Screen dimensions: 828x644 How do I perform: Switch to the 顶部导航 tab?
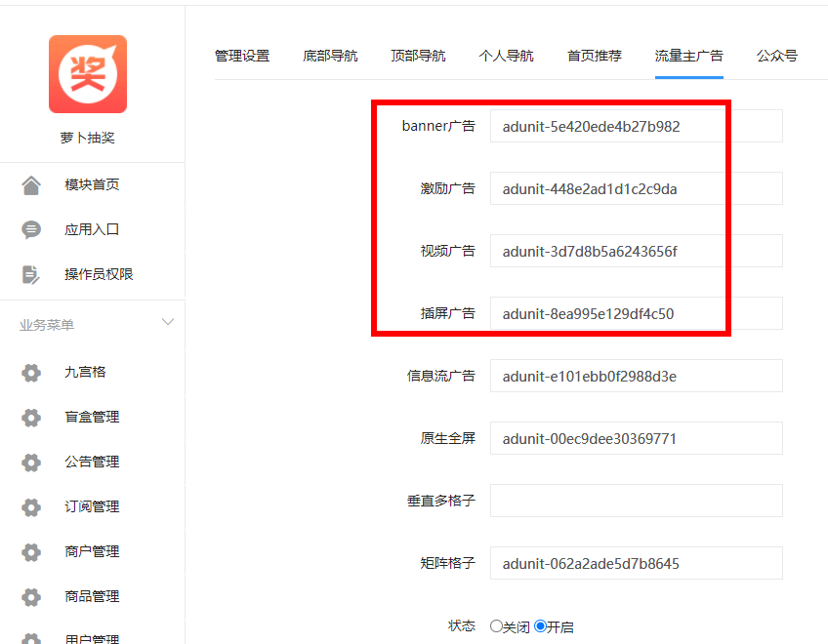418,56
